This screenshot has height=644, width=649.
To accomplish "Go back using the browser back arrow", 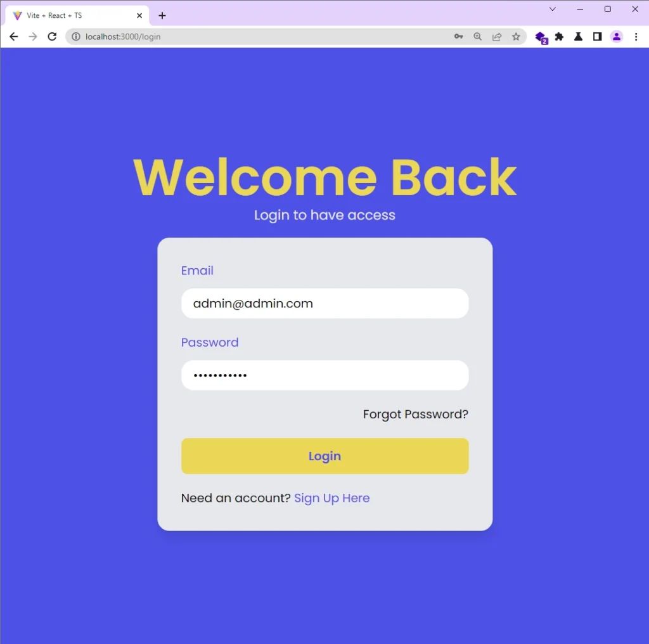I will [x=14, y=37].
